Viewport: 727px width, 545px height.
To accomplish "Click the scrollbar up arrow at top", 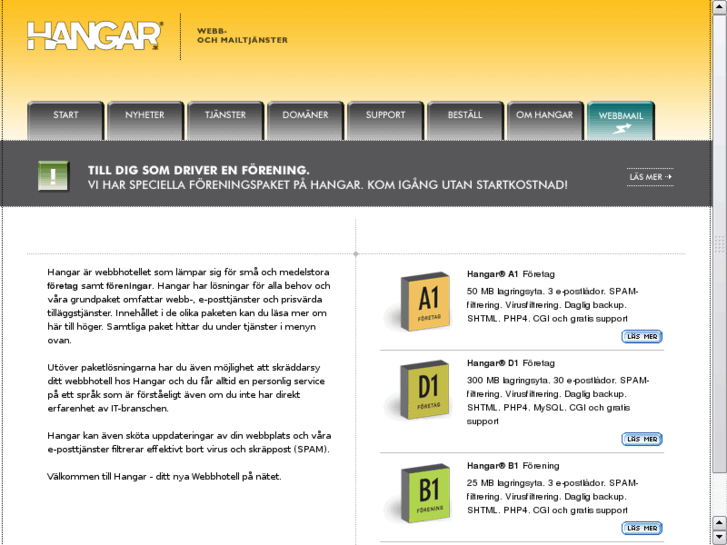I will [x=719, y=7].
